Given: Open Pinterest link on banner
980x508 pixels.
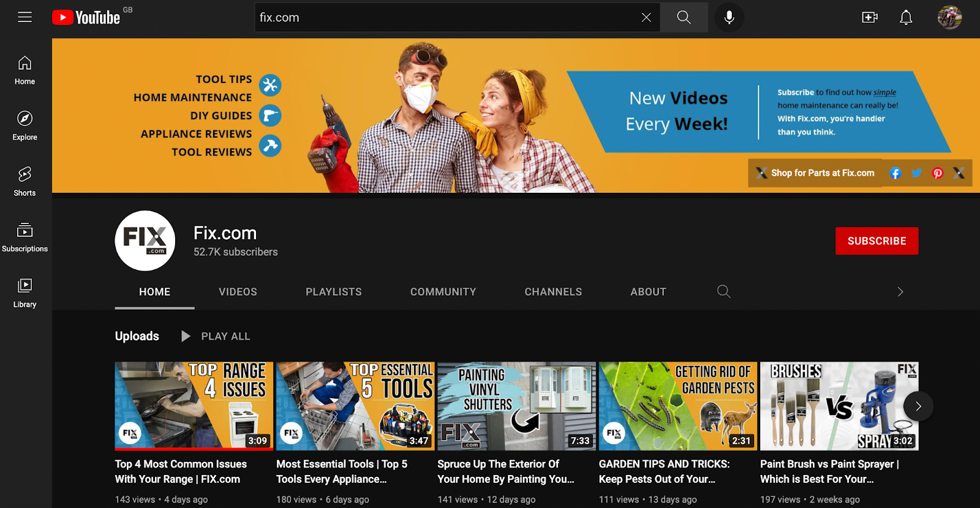Looking at the screenshot, I should coord(937,173).
